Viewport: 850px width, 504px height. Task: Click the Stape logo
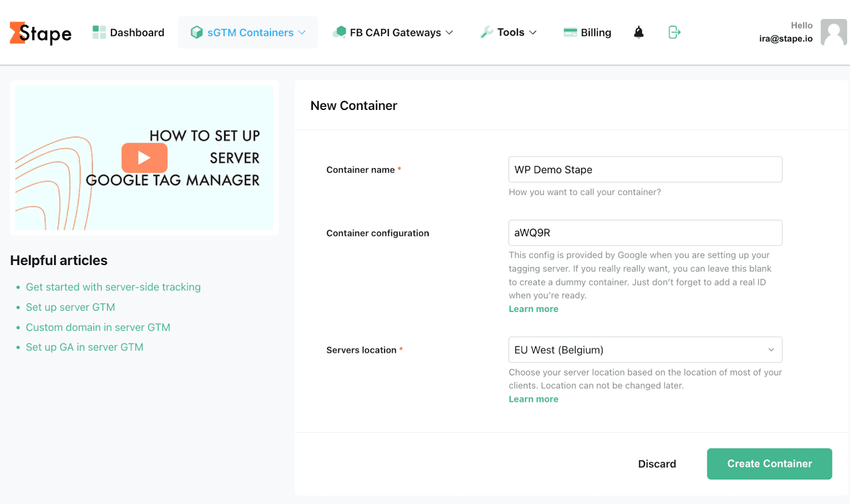[x=40, y=32]
